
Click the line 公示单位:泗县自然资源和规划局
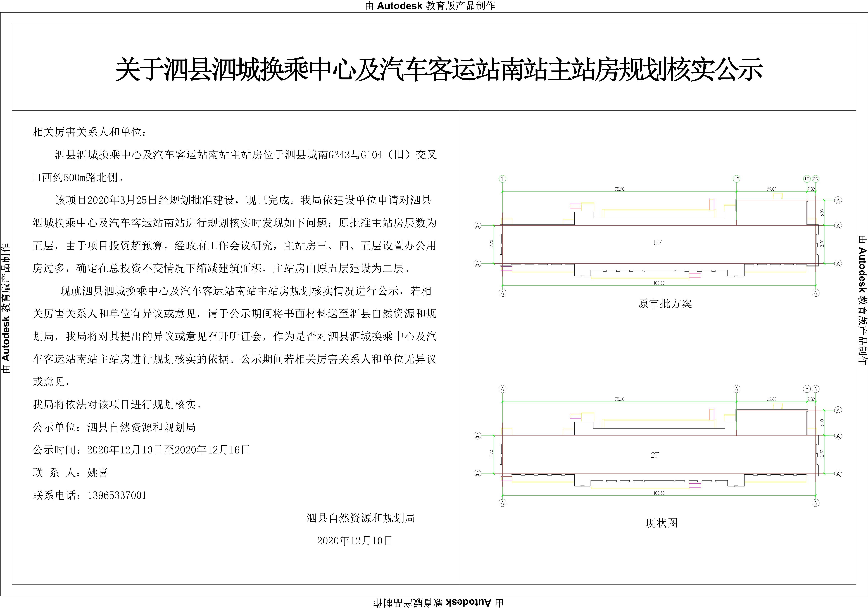(x=114, y=427)
